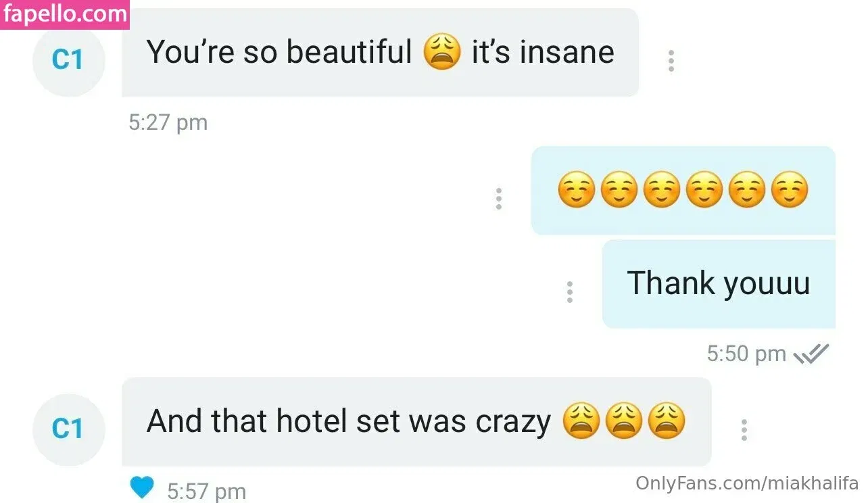The width and height of the screenshot is (868, 503).
Task: Click the weary emoji in the first message
Action: (442, 53)
